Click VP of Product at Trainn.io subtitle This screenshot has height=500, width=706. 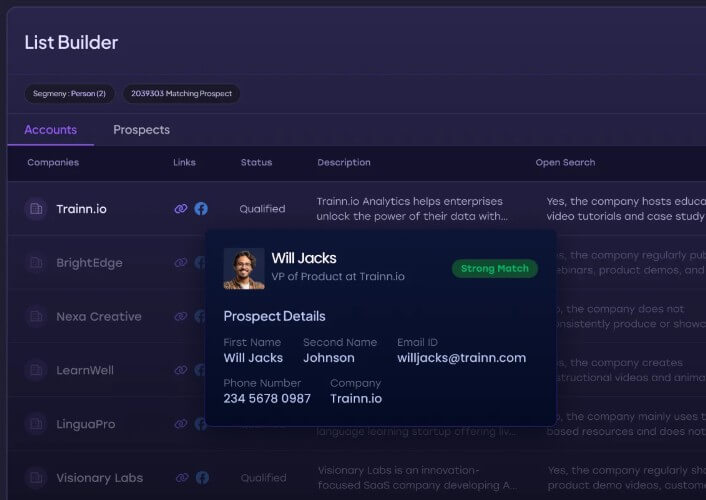338,277
